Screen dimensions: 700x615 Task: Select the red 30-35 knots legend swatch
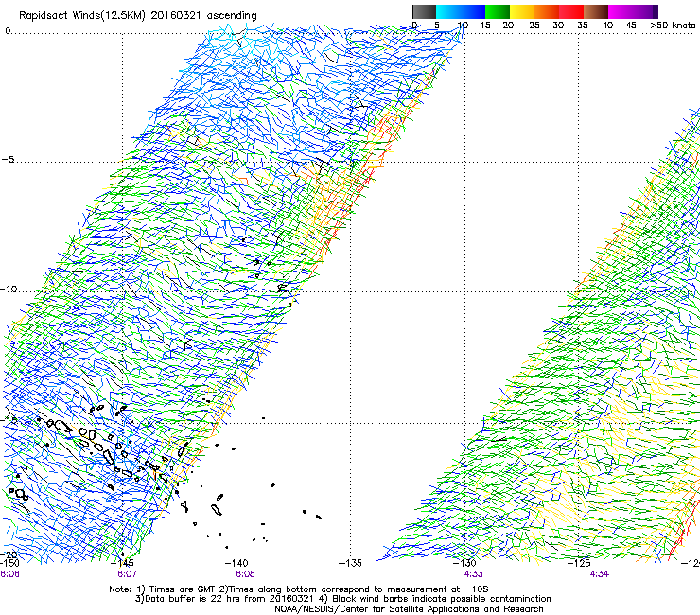571,11
